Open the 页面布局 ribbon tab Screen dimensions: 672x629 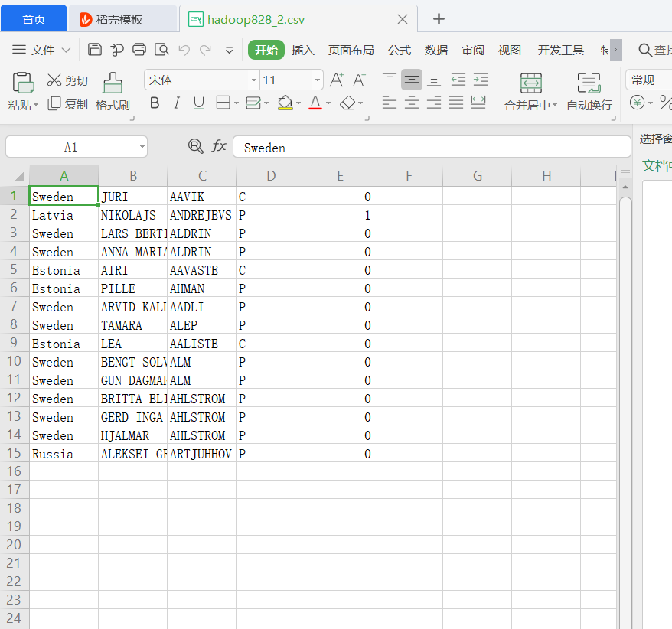pyautogui.click(x=351, y=51)
